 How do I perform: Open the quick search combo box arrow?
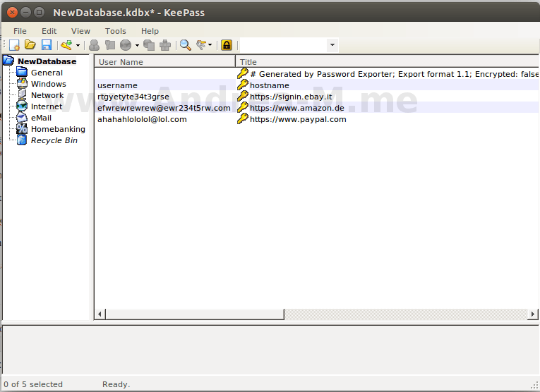click(x=332, y=45)
